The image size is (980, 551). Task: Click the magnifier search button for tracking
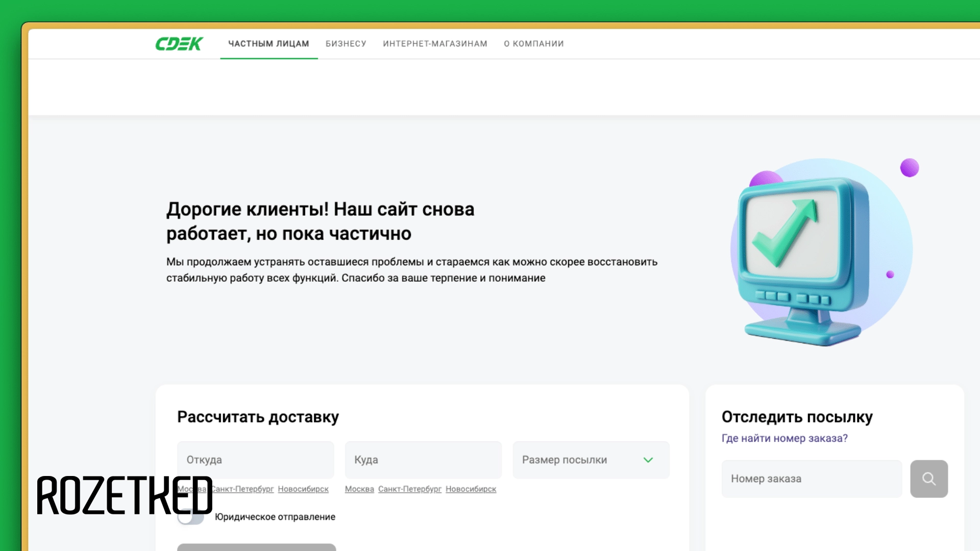tap(929, 479)
